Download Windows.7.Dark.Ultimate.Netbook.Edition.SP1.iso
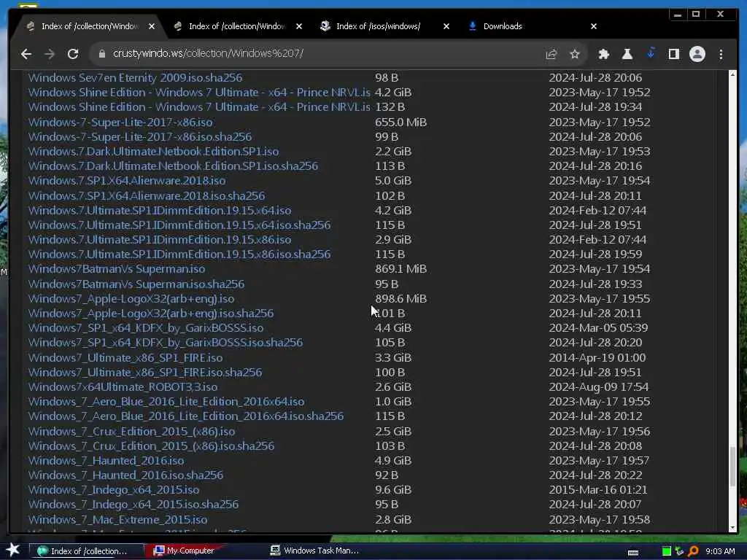This screenshot has height=560, width=747. [x=153, y=152]
